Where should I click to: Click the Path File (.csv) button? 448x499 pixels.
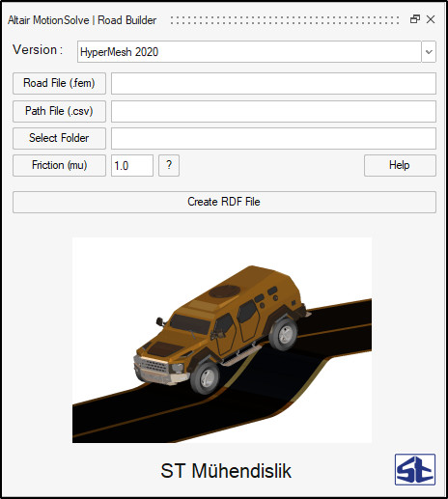[x=59, y=111]
